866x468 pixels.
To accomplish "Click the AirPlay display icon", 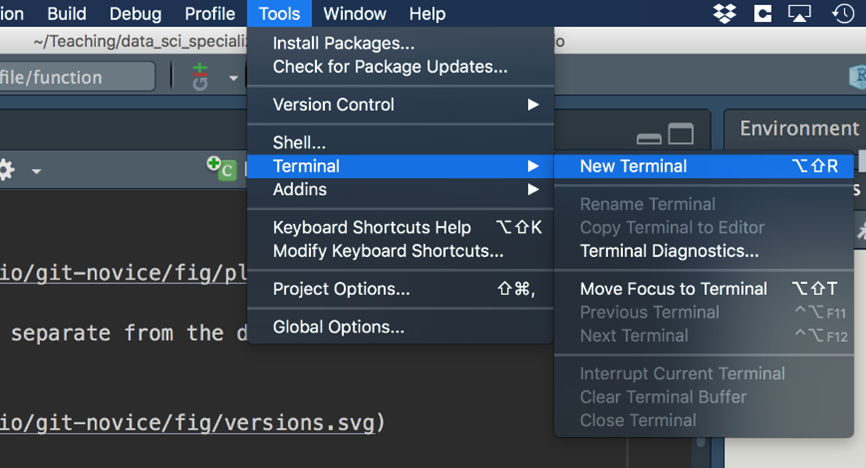I will click(799, 14).
